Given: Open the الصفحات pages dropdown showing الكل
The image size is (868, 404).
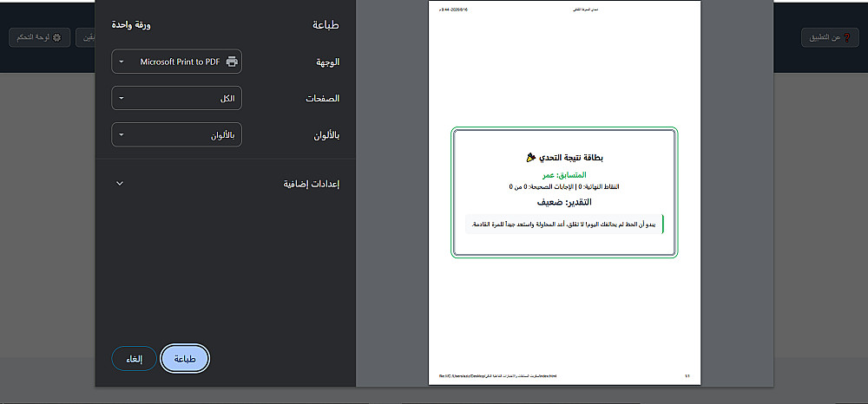Looking at the screenshot, I should click(176, 98).
